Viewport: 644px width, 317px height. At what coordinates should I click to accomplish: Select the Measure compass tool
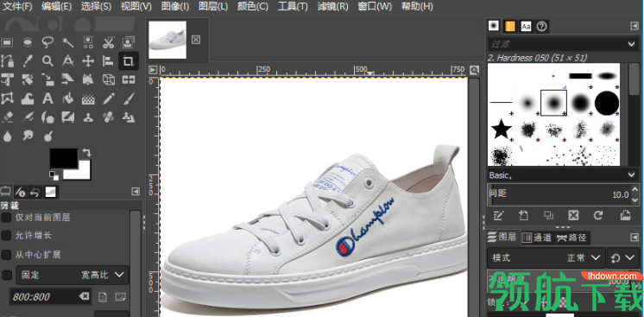click(x=68, y=61)
